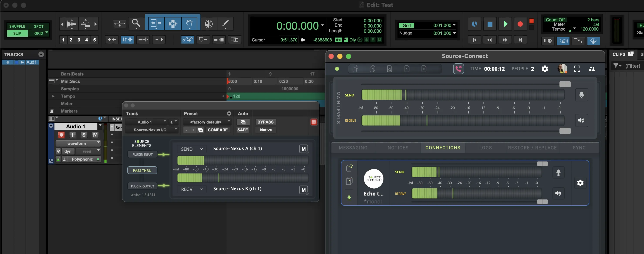Screen dimensions: 644x254
Task: Start playback with the Play button
Action: click(x=505, y=24)
